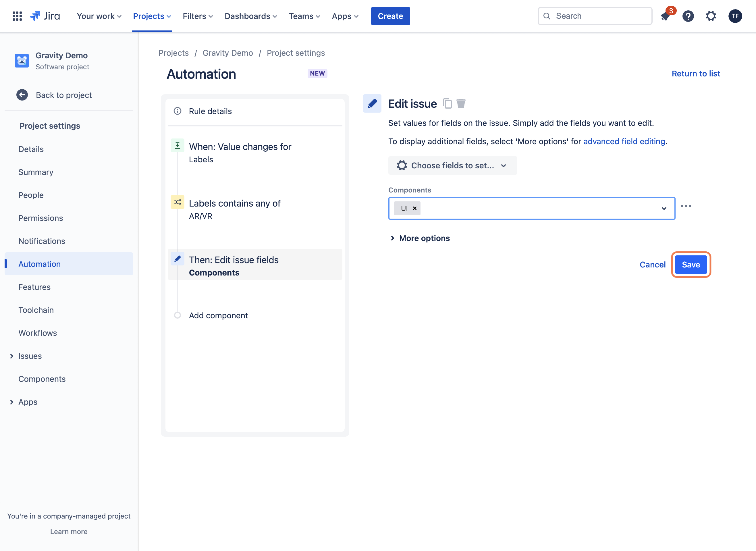Open the TF profile avatar
The image size is (756, 551).
pos(735,16)
